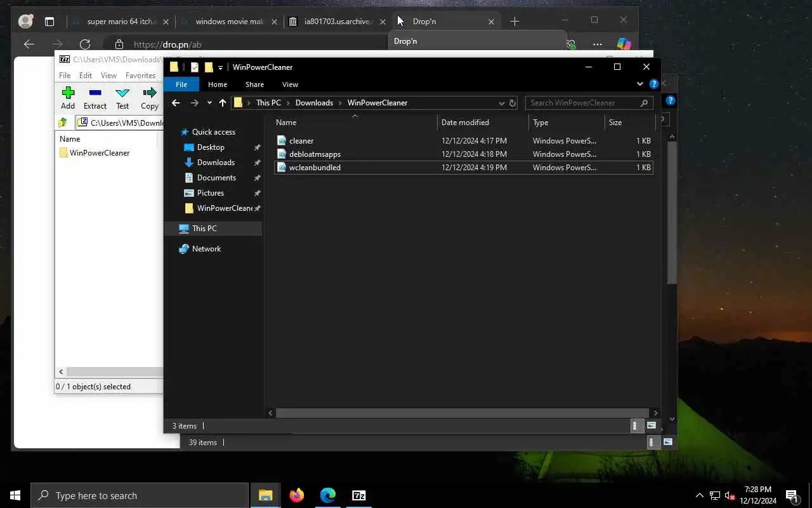Open Customize Quick Access Toolbar dropdown
This screenshot has height=508, width=812.
pos(220,67)
